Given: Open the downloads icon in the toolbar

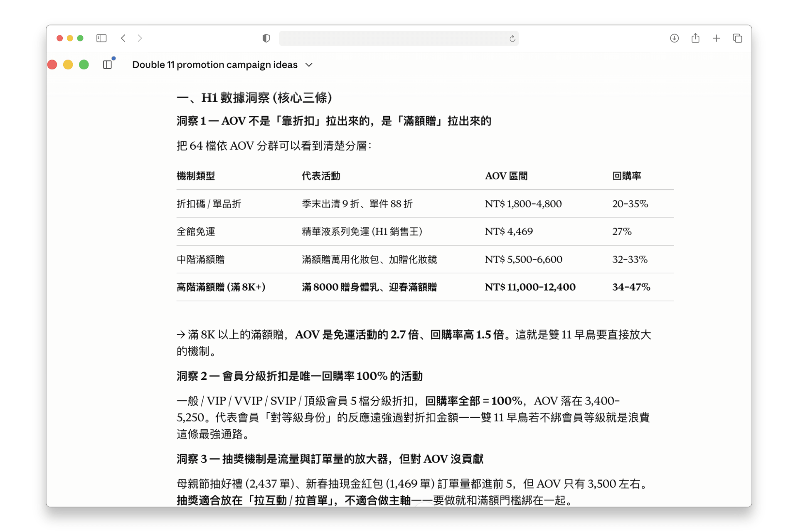Looking at the screenshot, I should 674,38.
